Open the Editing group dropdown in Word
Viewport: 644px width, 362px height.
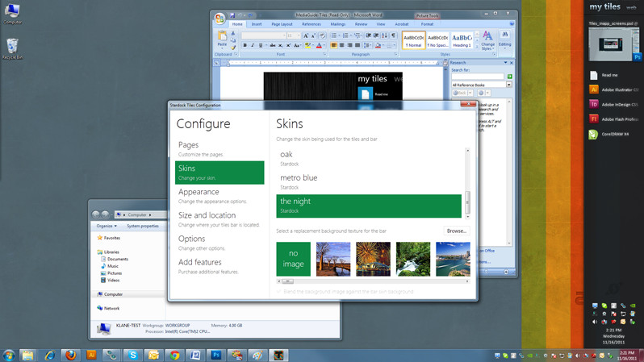[504, 40]
